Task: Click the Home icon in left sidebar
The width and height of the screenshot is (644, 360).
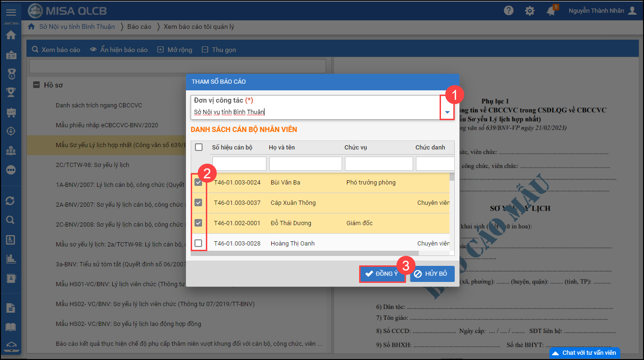Action: click(x=11, y=35)
